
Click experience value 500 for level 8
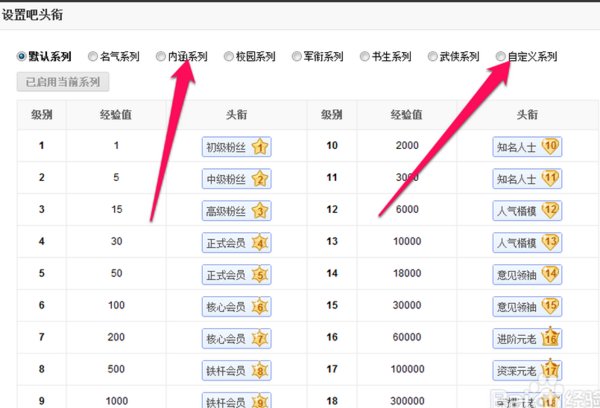(116, 369)
